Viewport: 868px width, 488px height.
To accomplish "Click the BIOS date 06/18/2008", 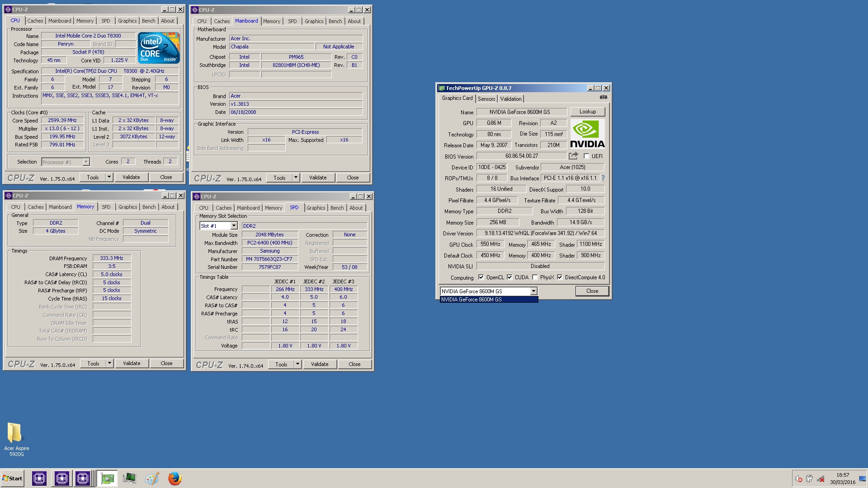I will (296, 112).
